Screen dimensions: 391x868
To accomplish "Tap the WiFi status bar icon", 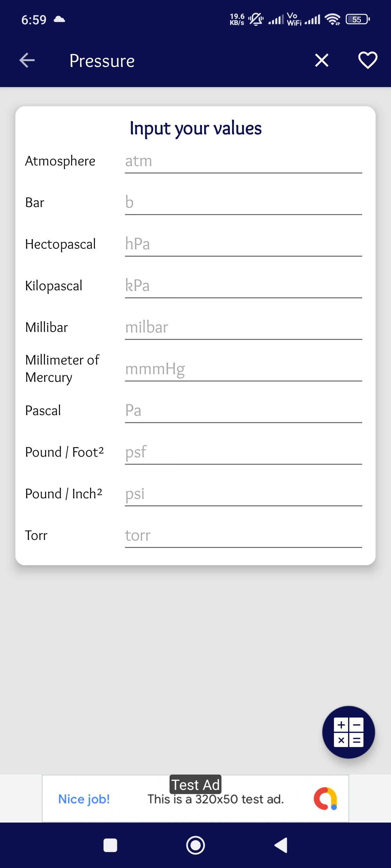I will (332, 20).
